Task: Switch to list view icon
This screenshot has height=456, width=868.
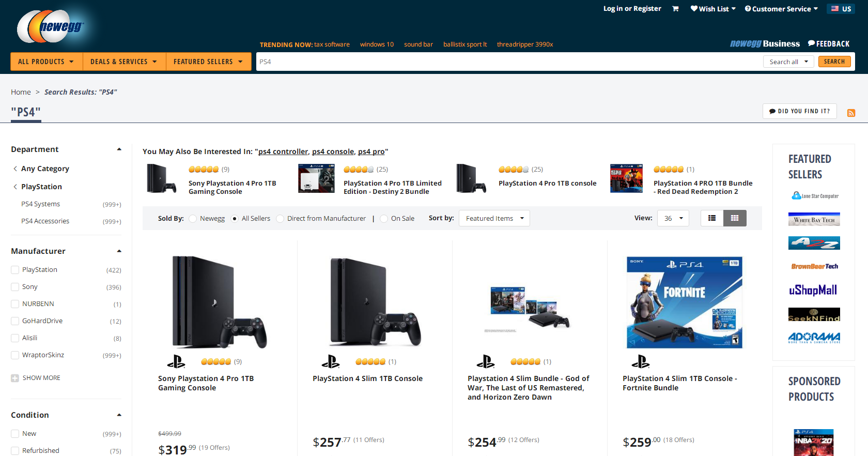Action: coord(712,218)
